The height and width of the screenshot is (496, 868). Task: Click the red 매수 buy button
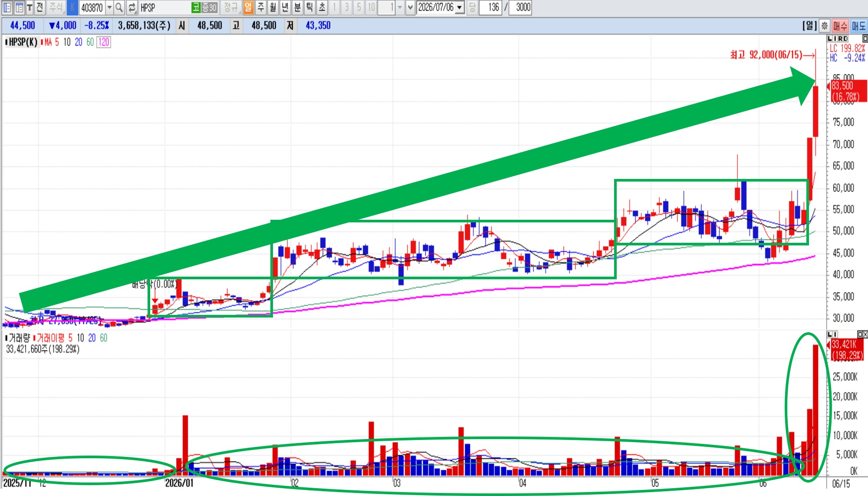click(x=840, y=26)
